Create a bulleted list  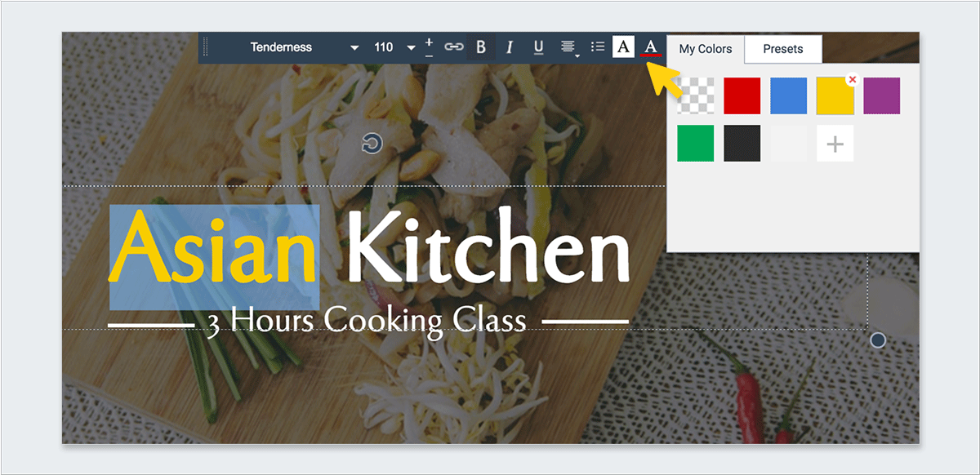597,47
